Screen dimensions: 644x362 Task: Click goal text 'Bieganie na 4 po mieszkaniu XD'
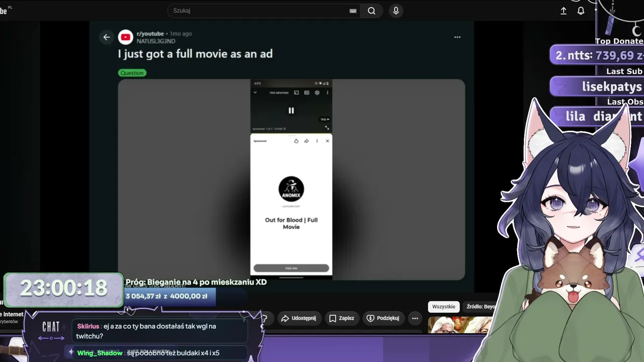[x=207, y=282]
